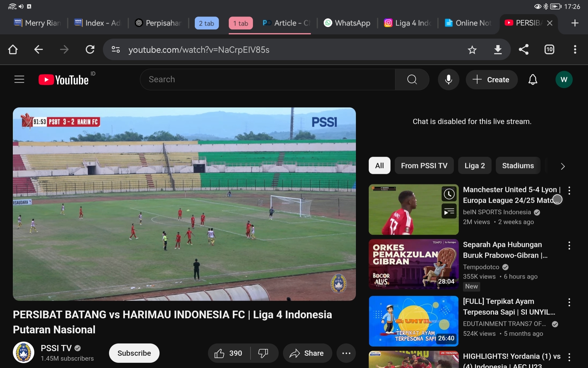Subscribe to the PSSI TV channel

click(x=134, y=353)
